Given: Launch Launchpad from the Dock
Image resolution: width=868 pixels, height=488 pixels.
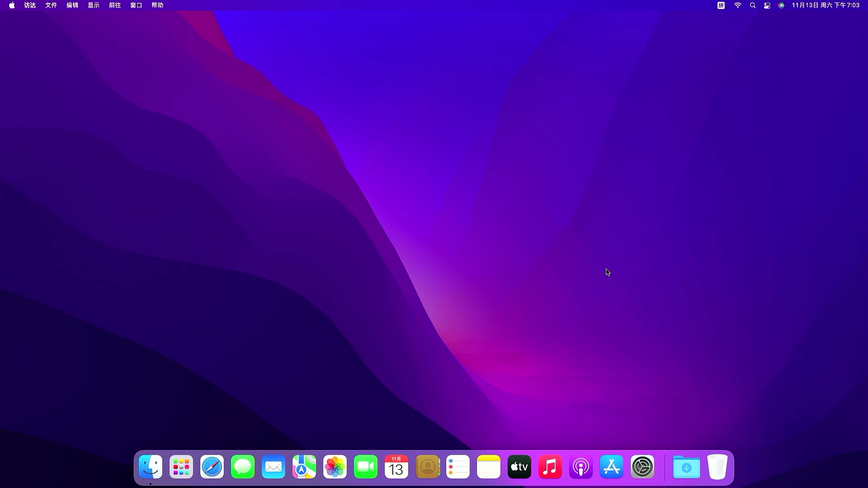Looking at the screenshot, I should (181, 467).
